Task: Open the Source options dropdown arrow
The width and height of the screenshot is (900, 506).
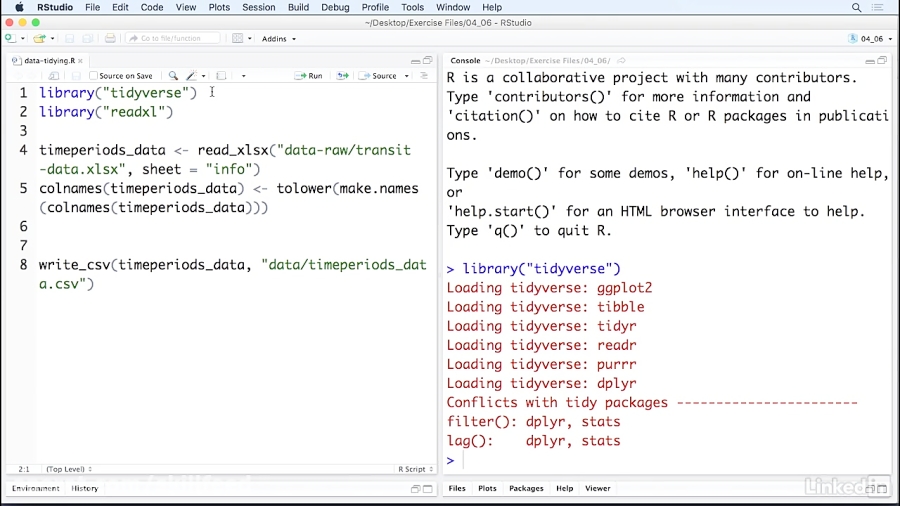Action: (x=406, y=76)
